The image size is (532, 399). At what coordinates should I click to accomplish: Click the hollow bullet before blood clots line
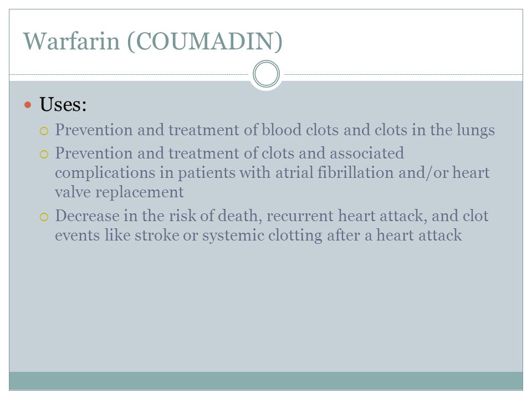pyautogui.click(x=44, y=131)
